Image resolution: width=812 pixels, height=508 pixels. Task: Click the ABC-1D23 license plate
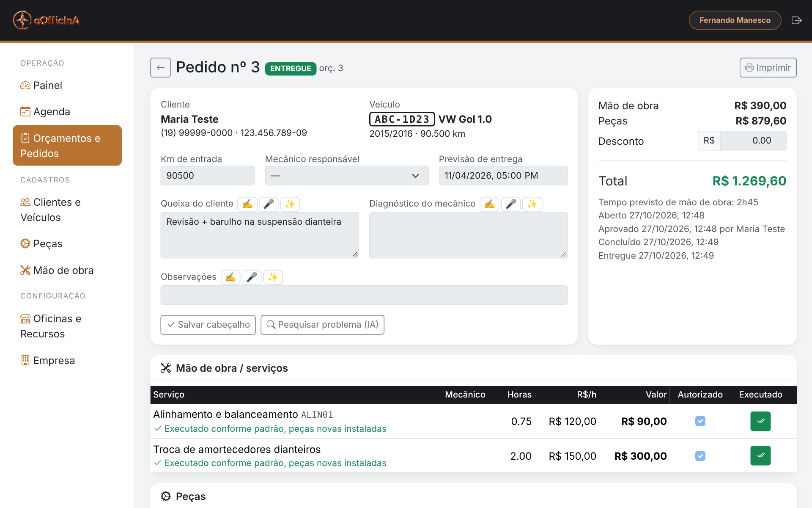[x=402, y=119]
